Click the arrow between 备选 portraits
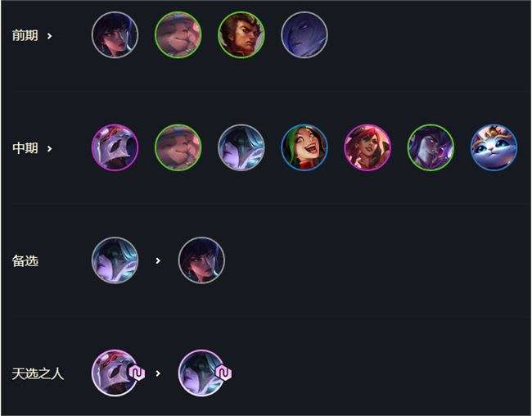Viewport: 532px width, 416px height. tap(158, 260)
